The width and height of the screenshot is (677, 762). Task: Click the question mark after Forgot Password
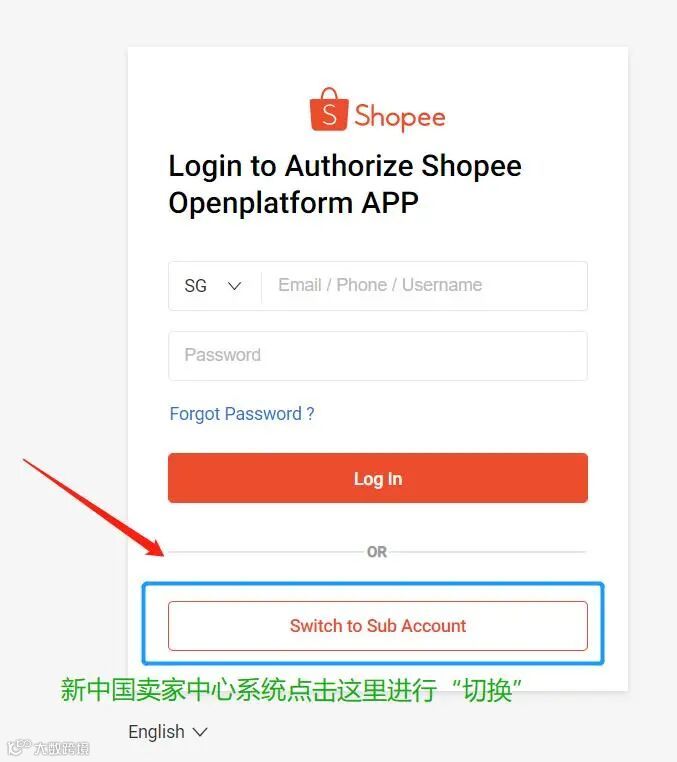tap(310, 414)
